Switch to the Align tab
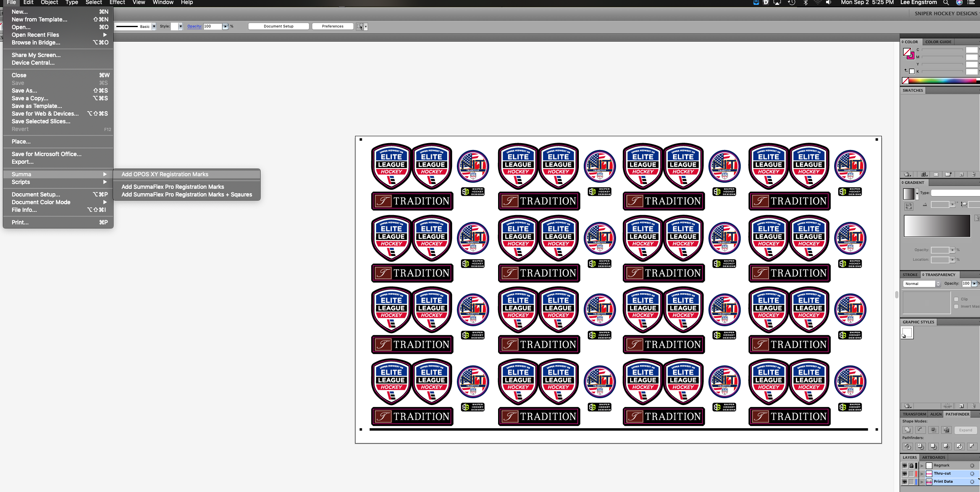The width and height of the screenshot is (980, 492). pos(936,414)
